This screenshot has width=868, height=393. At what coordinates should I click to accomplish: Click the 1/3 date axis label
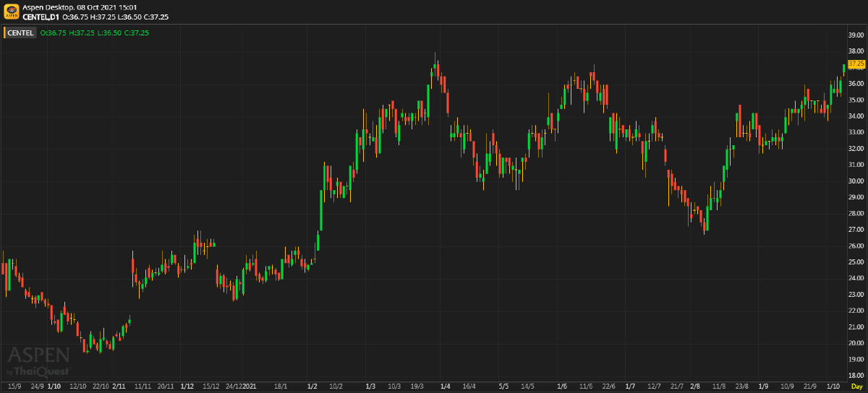tap(371, 386)
